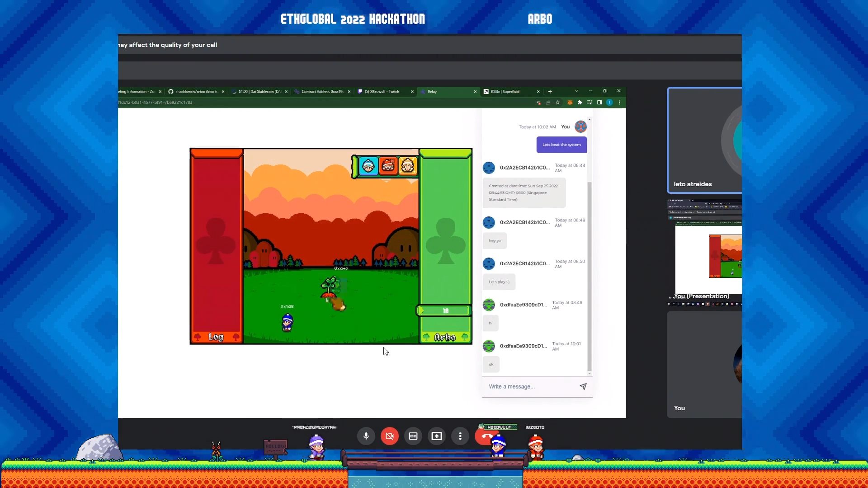
Task: Click the blocked-permission icon in address bar
Action: pyautogui.click(x=538, y=103)
